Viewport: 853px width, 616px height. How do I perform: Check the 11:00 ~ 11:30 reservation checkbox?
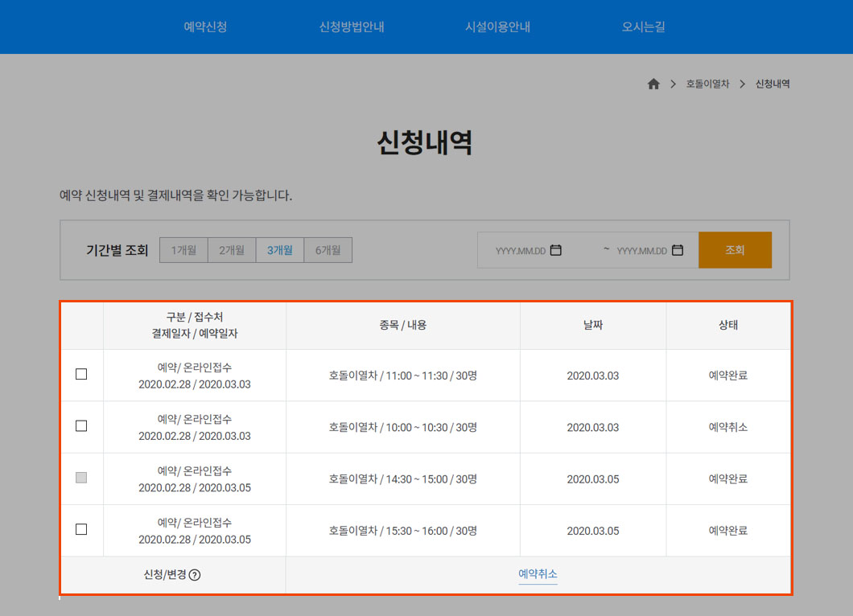click(81, 374)
